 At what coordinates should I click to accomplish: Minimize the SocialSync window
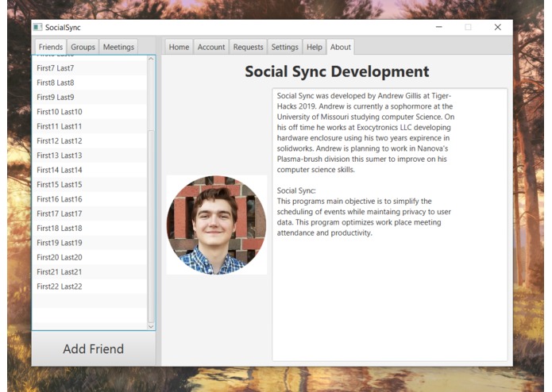(438, 27)
